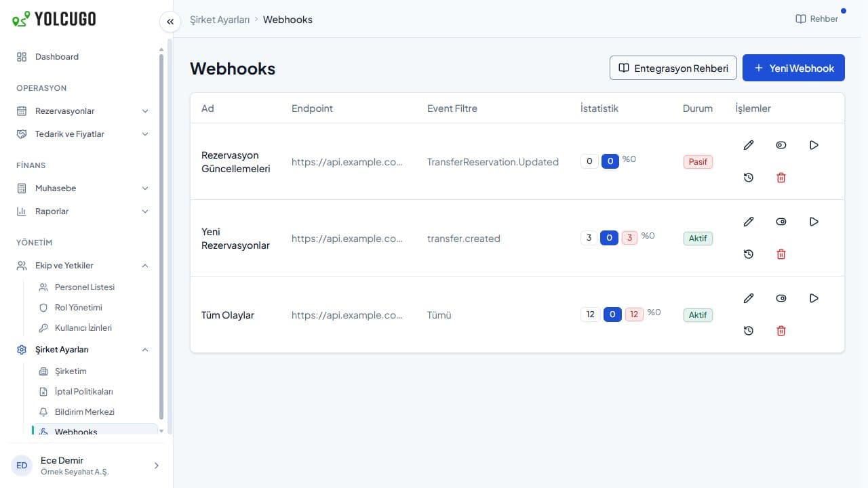Screen dimensions: 868x488
Task: Open the Entegrasyon Rehberi
Action: (673, 68)
